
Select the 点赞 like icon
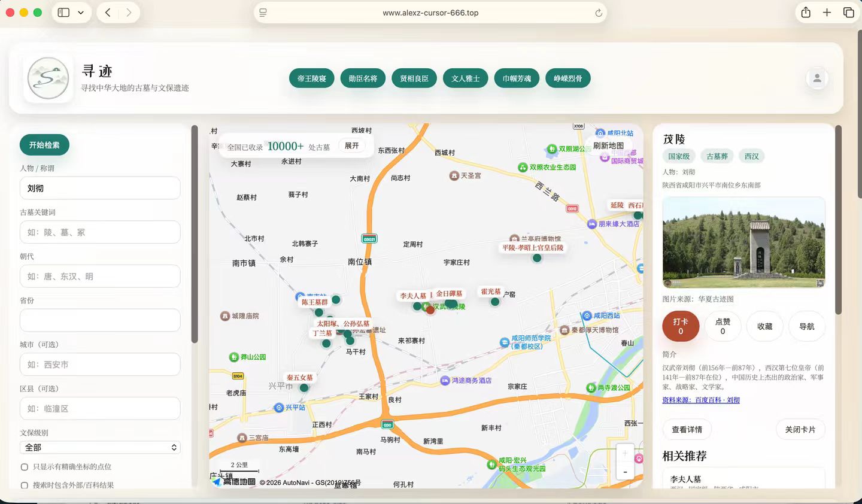[723, 326]
